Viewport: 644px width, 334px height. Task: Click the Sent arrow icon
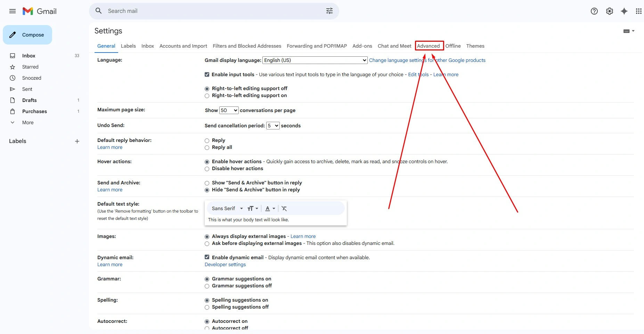pos(13,89)
